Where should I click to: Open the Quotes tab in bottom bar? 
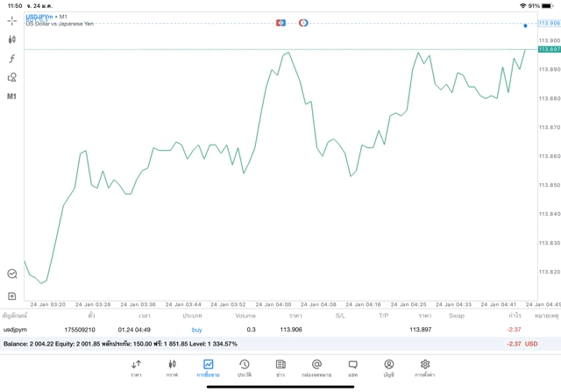tap(136, 367)
